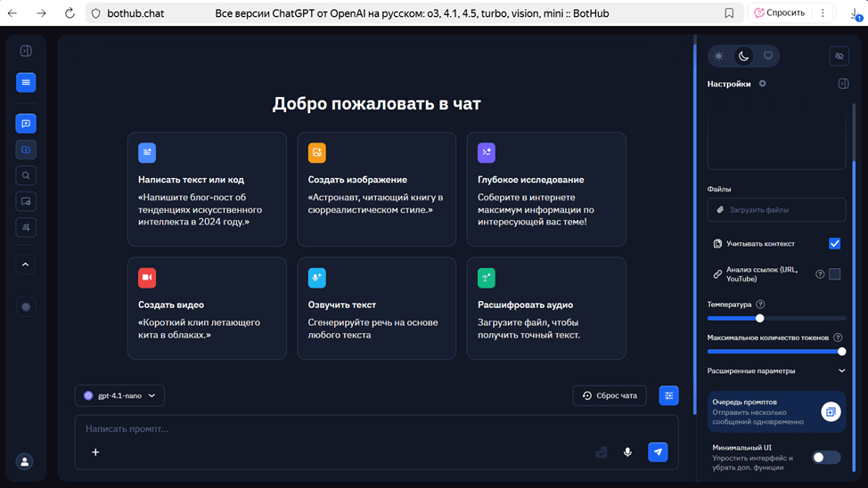Open the gpt-4.1-nano model dropdown
Image resolution: width=868 pixels, height=488 pixels.
(119, 395)
